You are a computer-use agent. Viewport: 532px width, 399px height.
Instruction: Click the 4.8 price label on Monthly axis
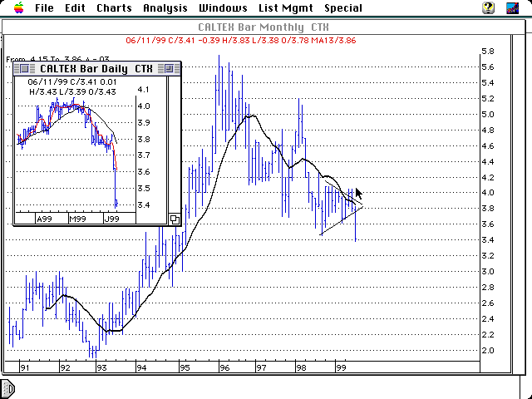tap(488, 131)
